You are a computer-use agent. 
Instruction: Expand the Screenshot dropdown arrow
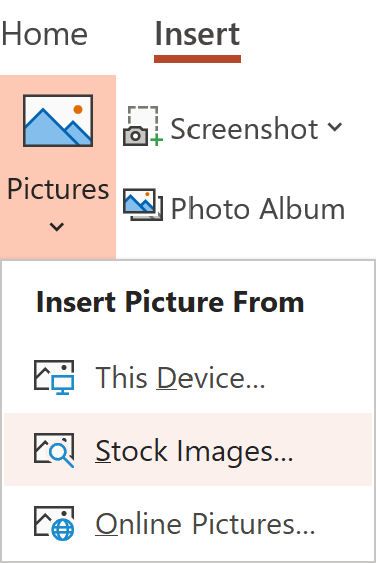click(335, 127)
